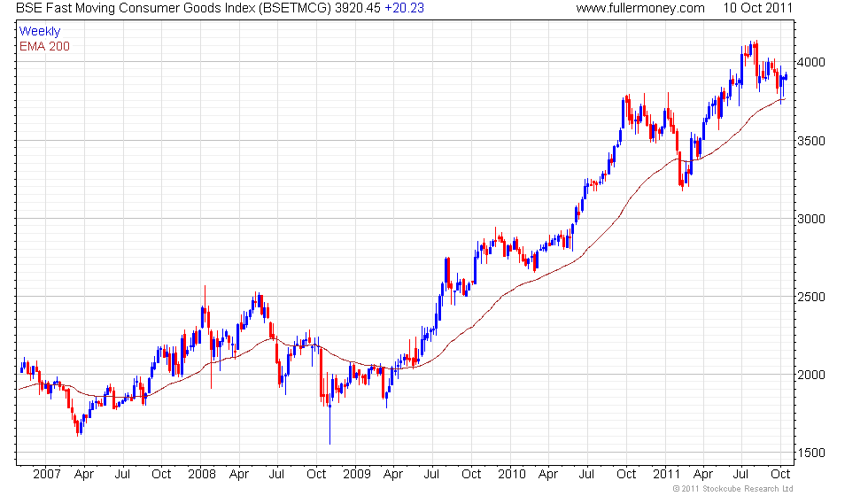The width and height of the screenshot is (868, 496).
Task: Click the Apr label after 2010
Action: click(x=548, y=475)
